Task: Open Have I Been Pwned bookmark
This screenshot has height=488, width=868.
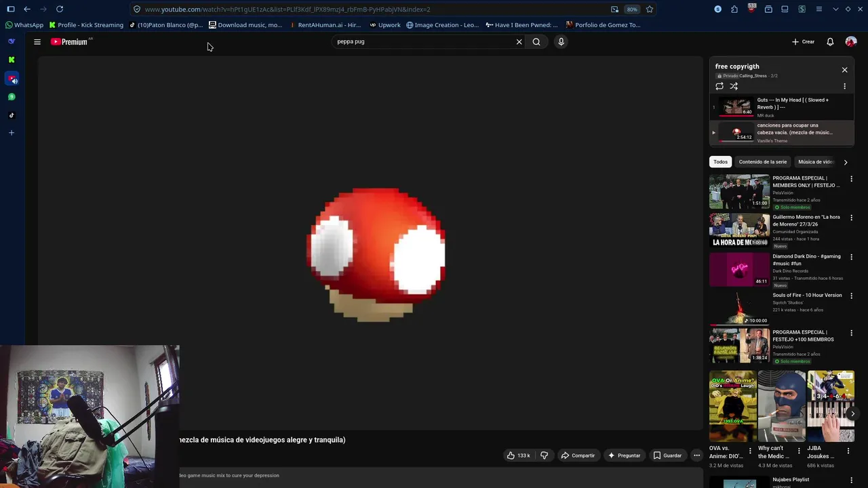Action: tap(521, 25)
